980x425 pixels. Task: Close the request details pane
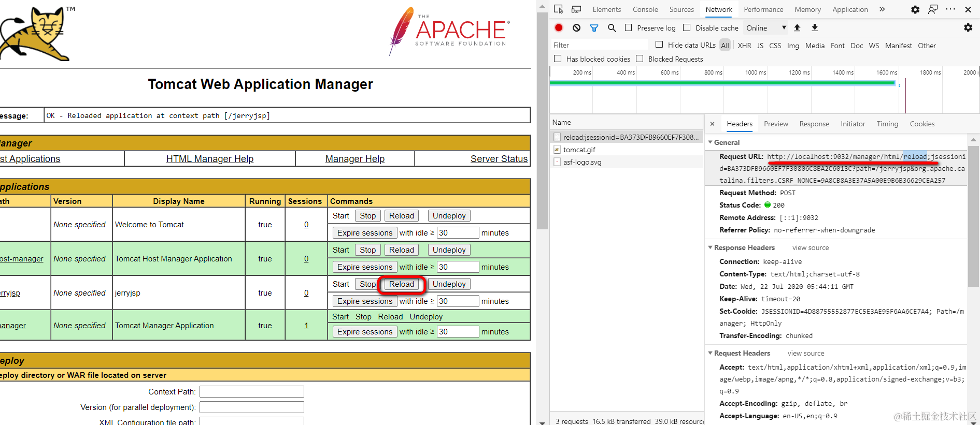pos(713,124)
